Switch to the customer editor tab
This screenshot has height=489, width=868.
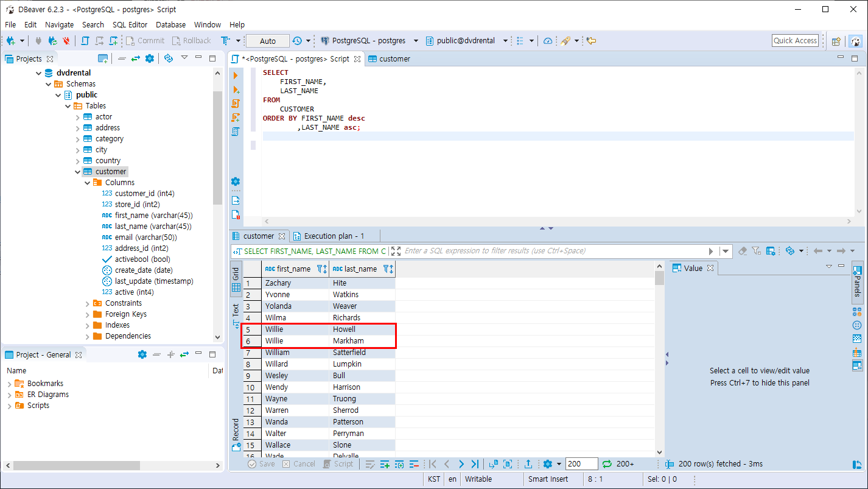click(390, 59)
